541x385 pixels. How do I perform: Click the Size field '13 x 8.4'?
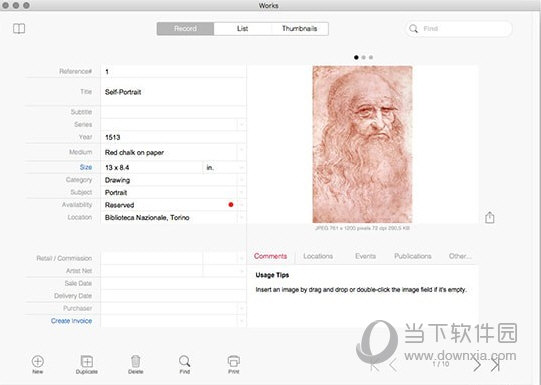point(151,167)
